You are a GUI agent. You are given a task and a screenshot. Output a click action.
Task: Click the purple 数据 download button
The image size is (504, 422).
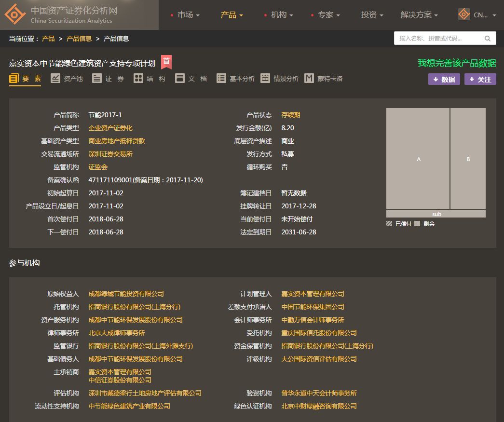[444, 80]
